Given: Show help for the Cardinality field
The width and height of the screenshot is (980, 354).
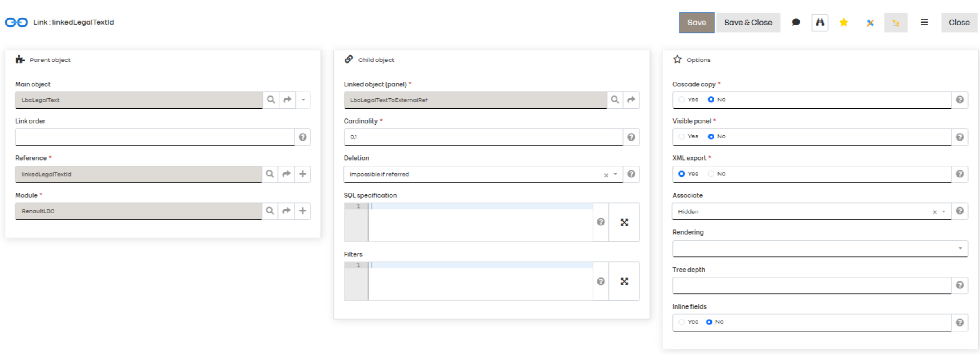Looking at the screenshot, I should (x=631, y=137).
